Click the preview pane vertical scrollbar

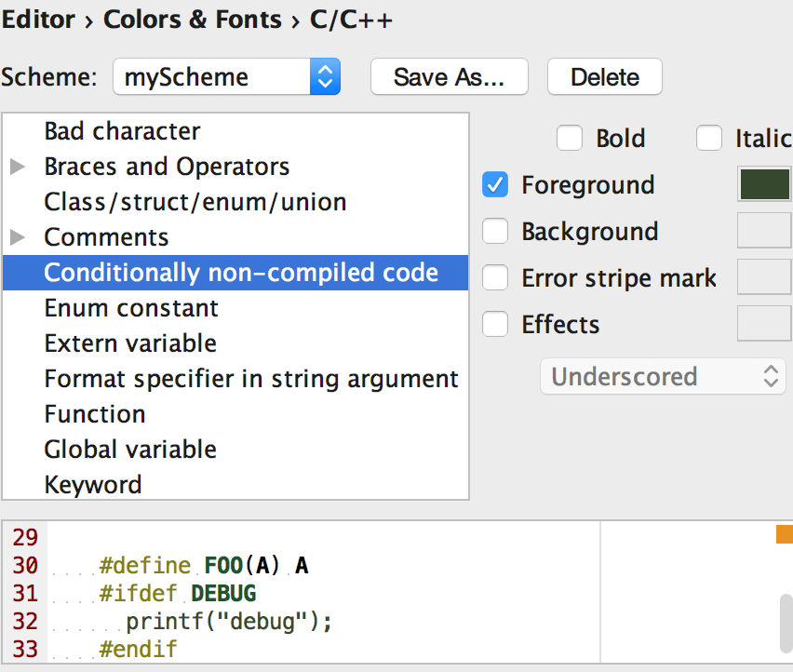(786, 624)
